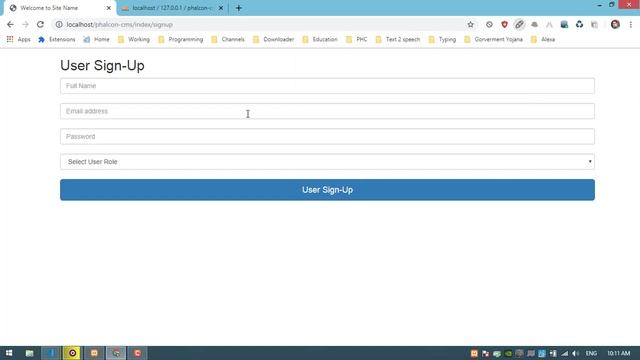Switch to Chrome in the taskbar
This screenshot has width=640, height=360.
pyautogui.click(x=116, y=353)
